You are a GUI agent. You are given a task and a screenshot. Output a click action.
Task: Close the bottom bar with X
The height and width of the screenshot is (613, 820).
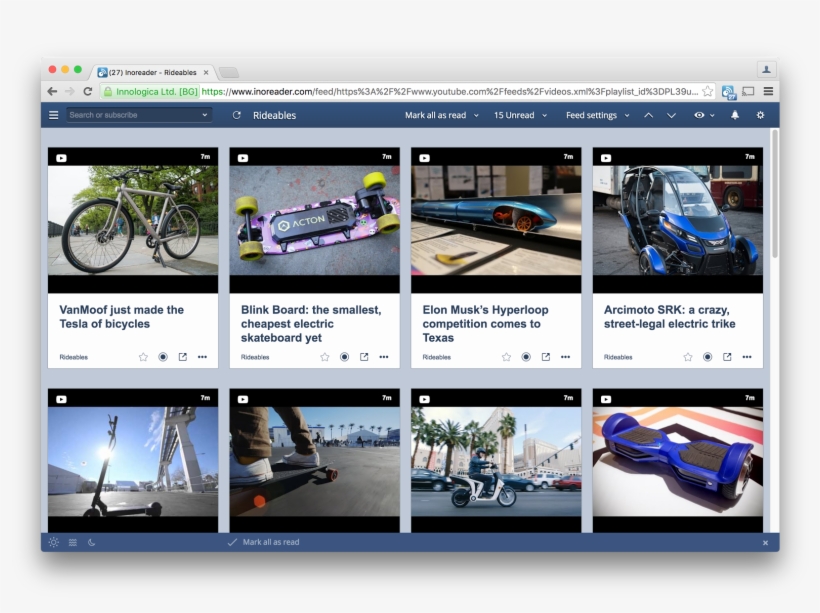[x=765, y=543]
